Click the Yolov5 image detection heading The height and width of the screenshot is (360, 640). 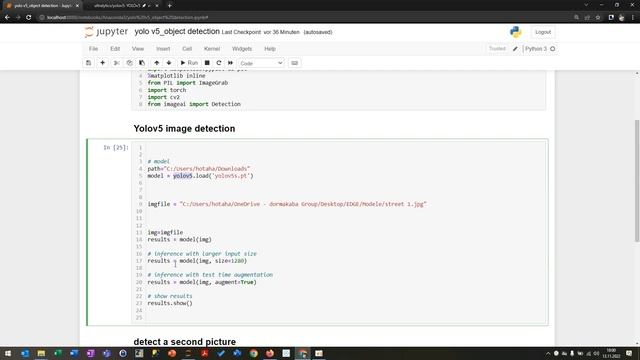click(x=184, y=129)
